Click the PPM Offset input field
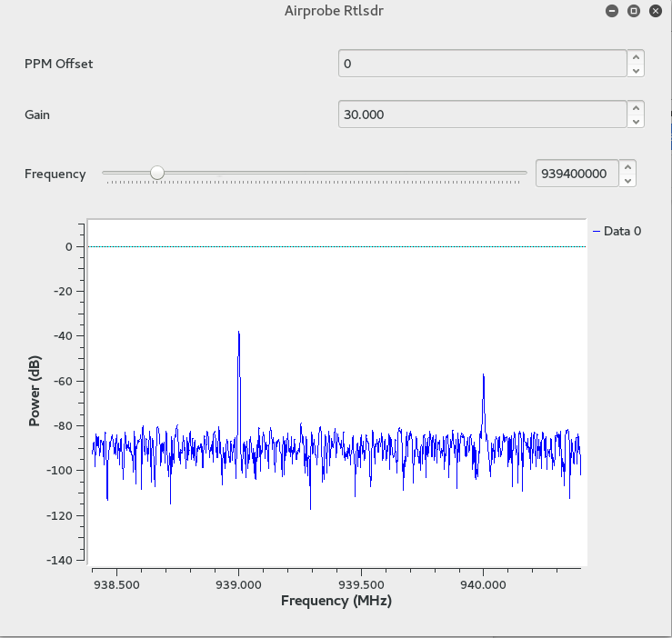The width and height of the screenshot is (672, 638). pyautogui.click(x=483, y=64)
